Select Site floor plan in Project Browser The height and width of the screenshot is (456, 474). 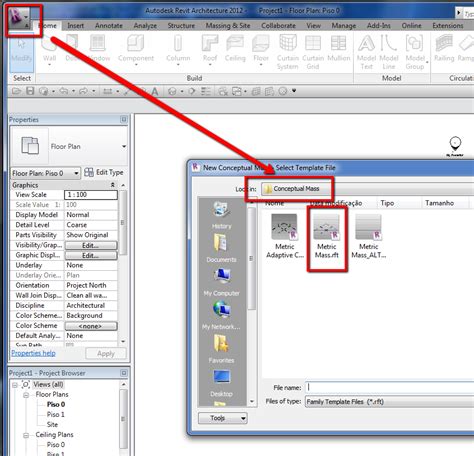[52, 425]
